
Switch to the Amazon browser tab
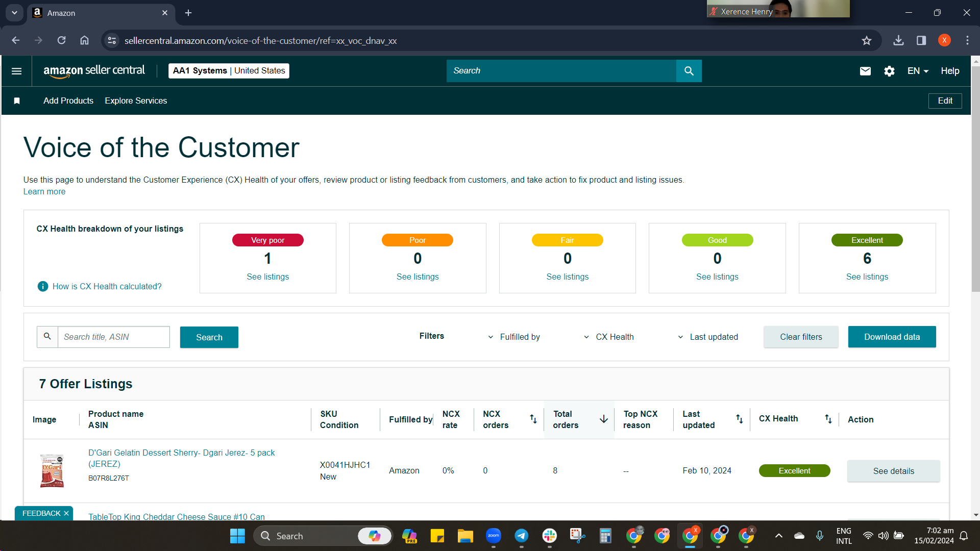pos(101,13)
